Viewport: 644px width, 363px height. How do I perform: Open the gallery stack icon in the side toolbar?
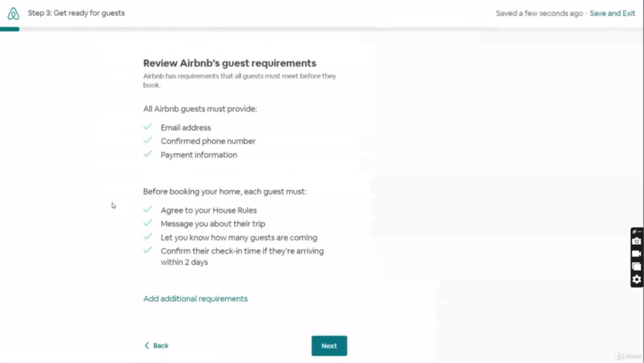(636, 267)
